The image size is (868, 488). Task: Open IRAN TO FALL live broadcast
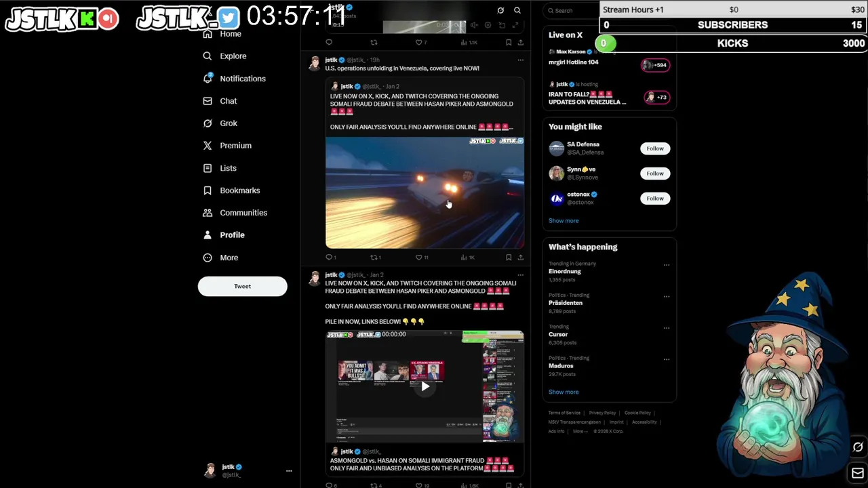tap(587, 98)
